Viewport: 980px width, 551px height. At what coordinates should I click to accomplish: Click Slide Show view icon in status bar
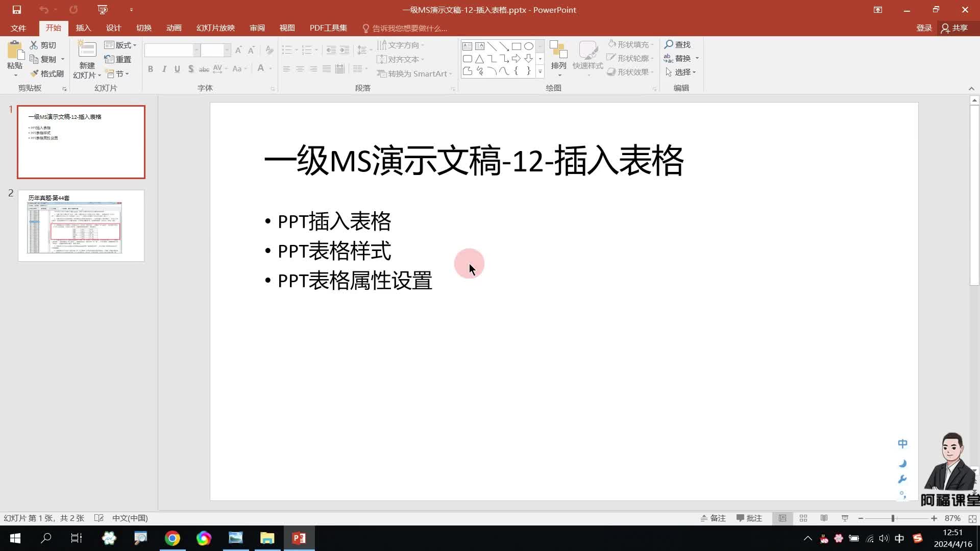click(x=845, y=518)
